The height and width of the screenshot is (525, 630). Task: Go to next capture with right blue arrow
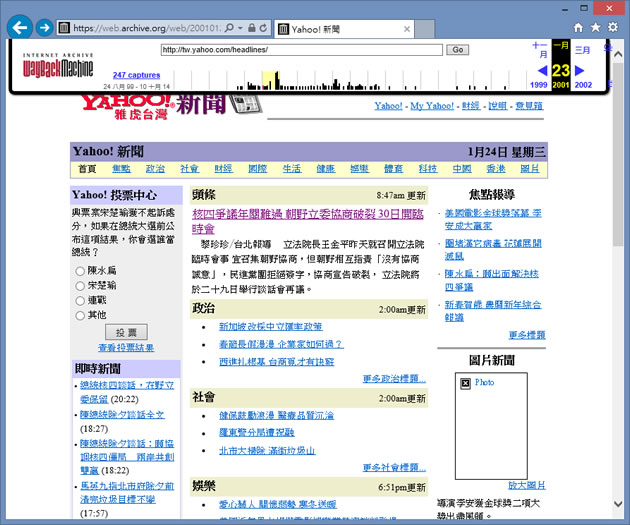click(x=582, y=70)
